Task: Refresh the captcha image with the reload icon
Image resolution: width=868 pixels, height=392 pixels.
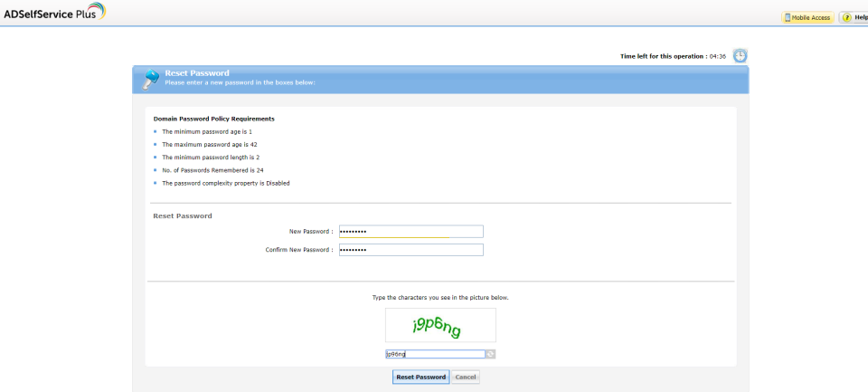Action: point(490,354)
